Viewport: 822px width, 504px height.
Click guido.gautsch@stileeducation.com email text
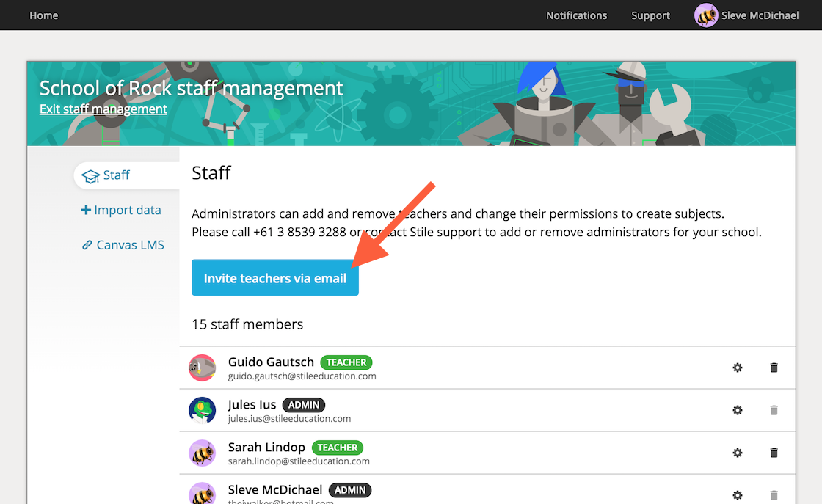[x=302, y=376]
